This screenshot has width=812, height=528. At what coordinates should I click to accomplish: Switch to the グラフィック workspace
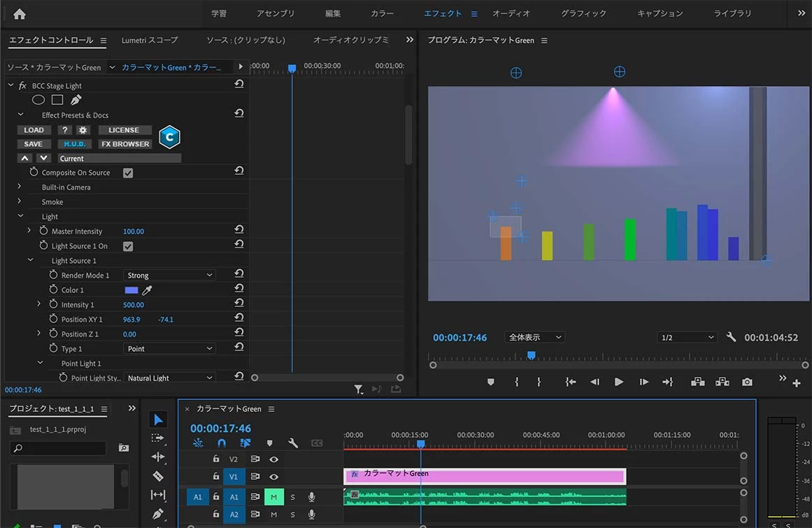click(x=583, y=13)
